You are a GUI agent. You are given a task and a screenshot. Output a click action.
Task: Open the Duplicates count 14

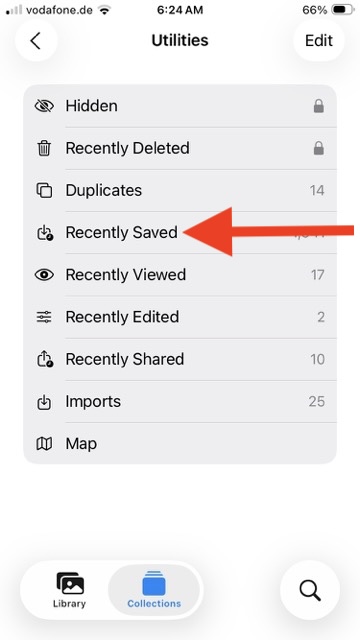click(x=317, y=190)
